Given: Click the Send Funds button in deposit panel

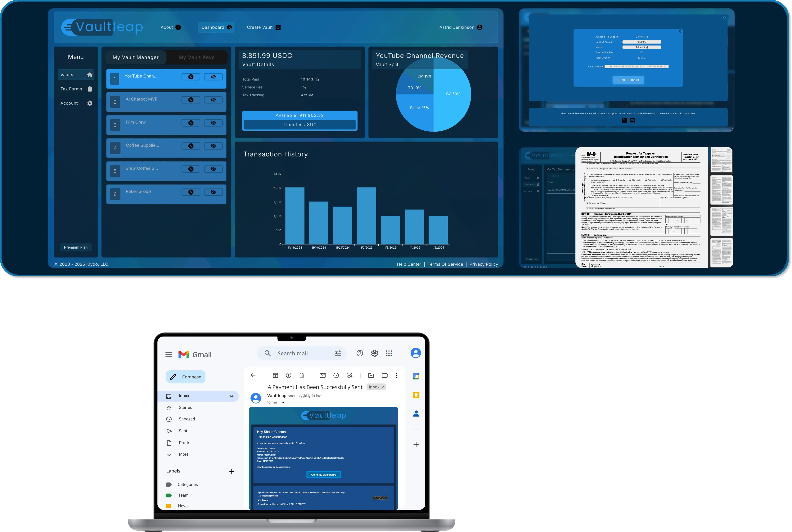Looking at the screenshot, I should 628,80.
